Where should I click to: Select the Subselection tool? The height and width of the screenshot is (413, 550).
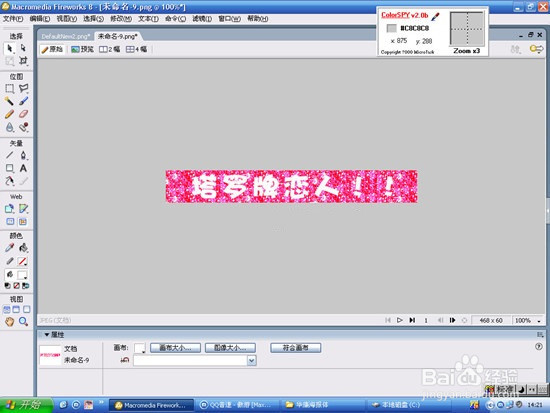pyautogui.click(x=23, y=48)
